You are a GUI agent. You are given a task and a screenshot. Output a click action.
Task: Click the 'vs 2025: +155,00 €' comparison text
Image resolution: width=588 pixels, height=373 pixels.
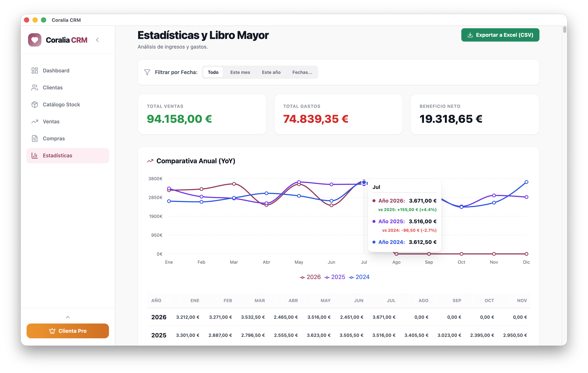click(407, 210)
